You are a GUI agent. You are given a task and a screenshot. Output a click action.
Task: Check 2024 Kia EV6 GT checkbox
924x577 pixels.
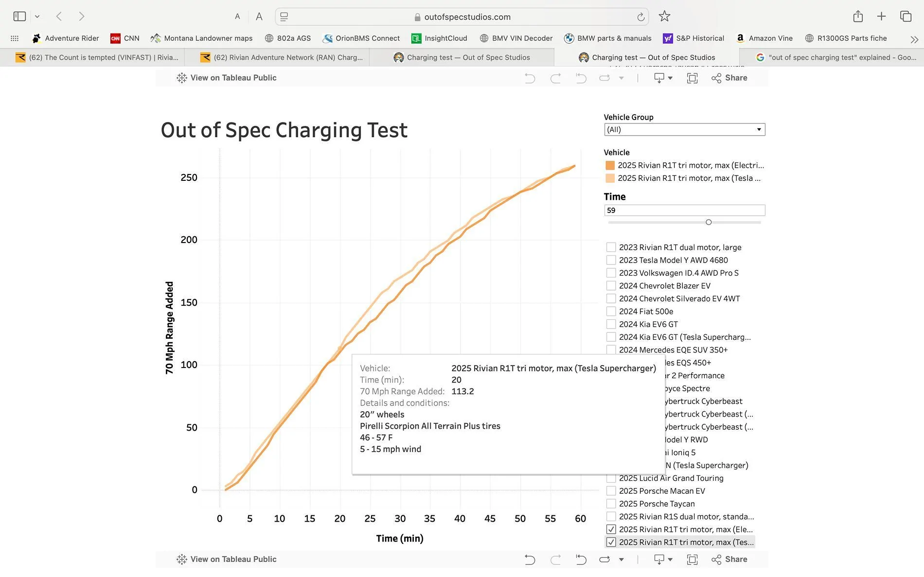(x=611, y=324)
